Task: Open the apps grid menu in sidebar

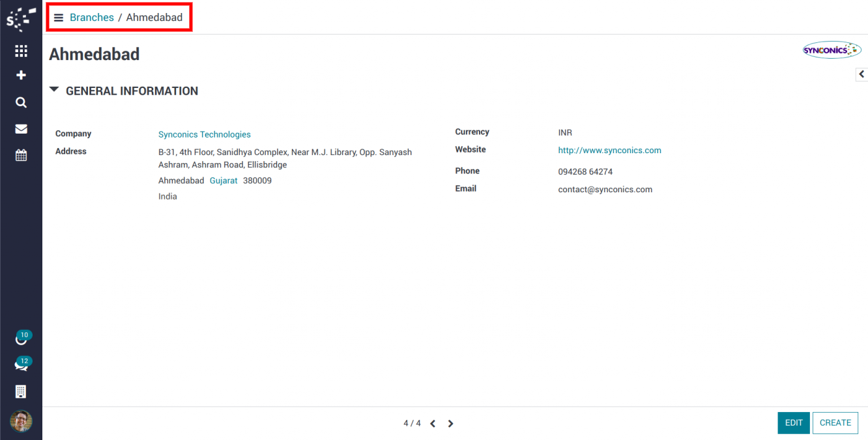Action: [x=21, y=51]
